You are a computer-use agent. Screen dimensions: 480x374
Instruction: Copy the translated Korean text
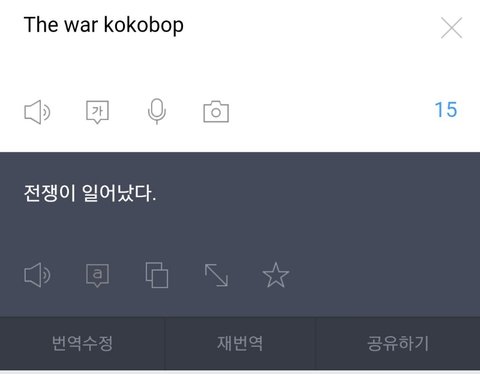pyautogui.click(x=157, y=275)
